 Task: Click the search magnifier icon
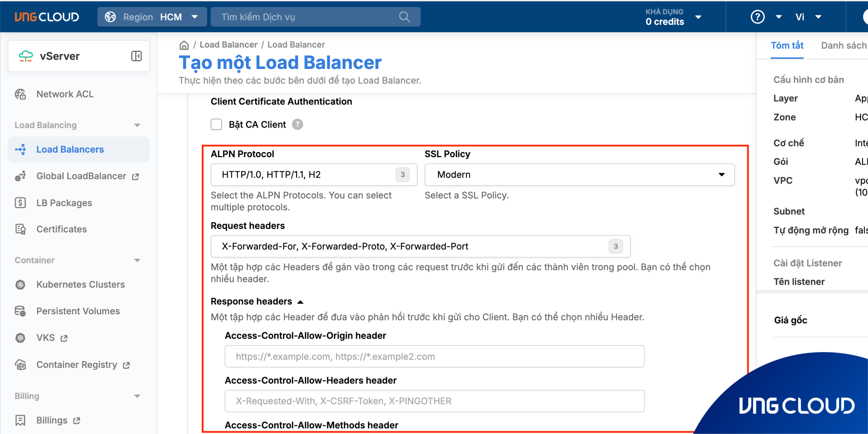[404, 17]
